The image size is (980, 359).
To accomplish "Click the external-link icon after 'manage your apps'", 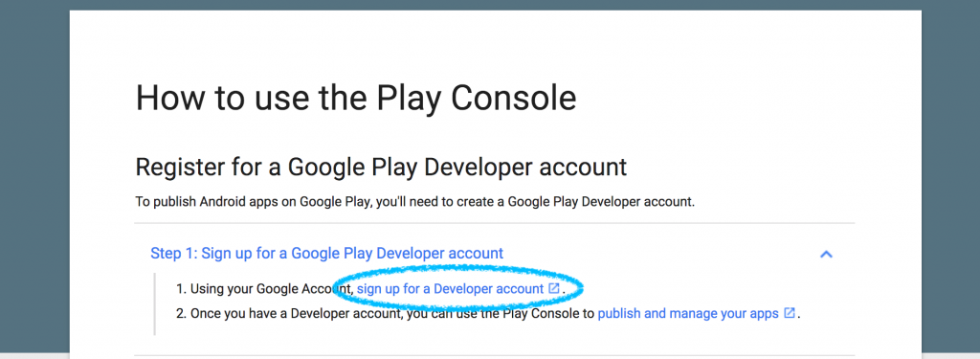I will (x=790, y=313).
